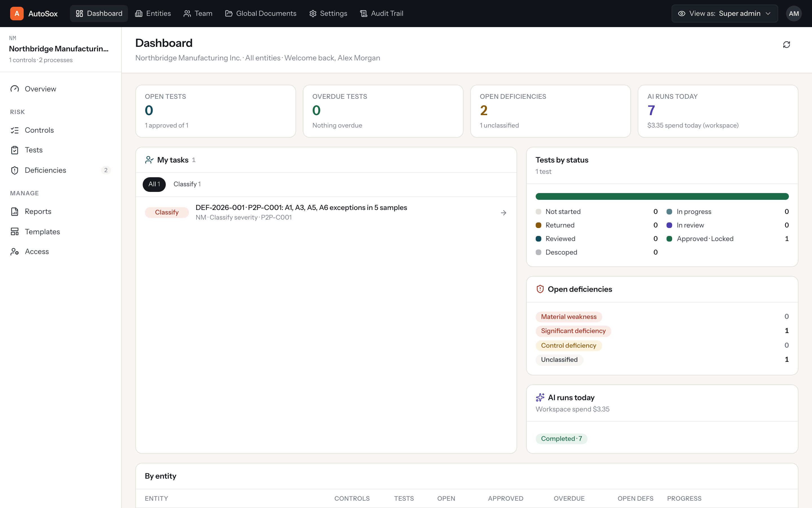Click the Team people icon
This screenshot has width=812, height=508.
click(x=187, y=14)
